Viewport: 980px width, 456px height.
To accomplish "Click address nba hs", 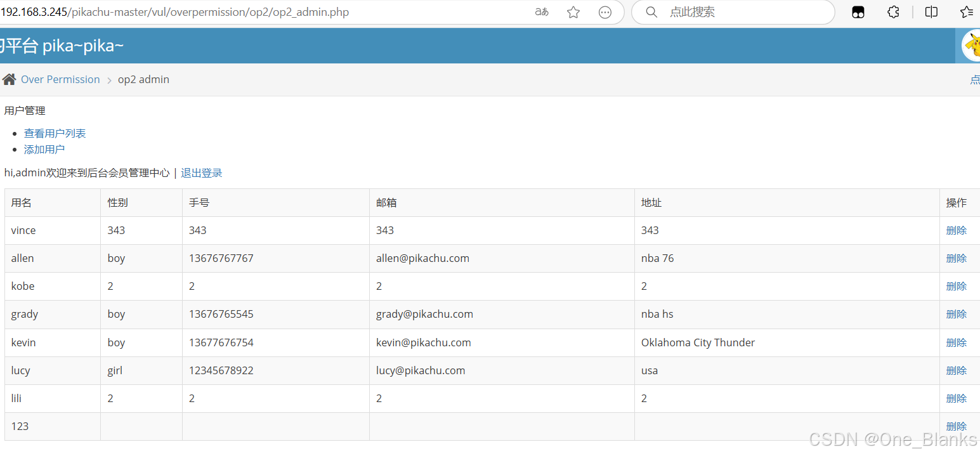I will point(657,314).
